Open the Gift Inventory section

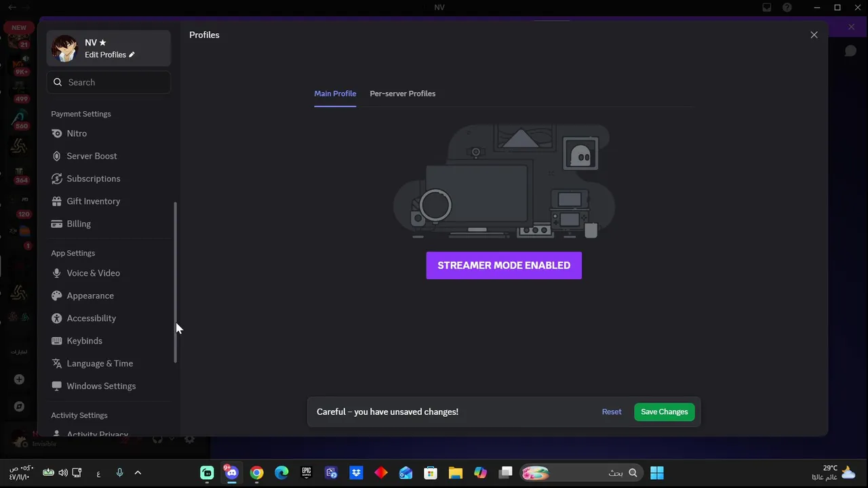(108, 201)
